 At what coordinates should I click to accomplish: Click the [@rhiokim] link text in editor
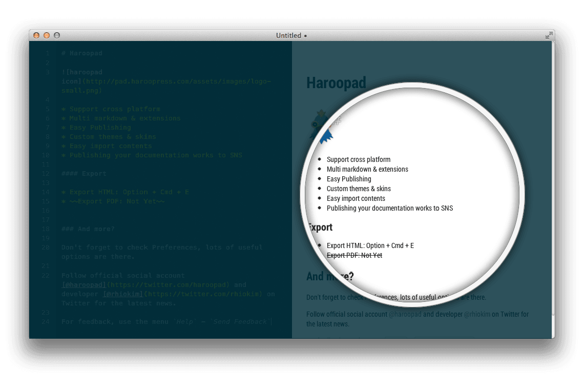click(x=123, y=294)
